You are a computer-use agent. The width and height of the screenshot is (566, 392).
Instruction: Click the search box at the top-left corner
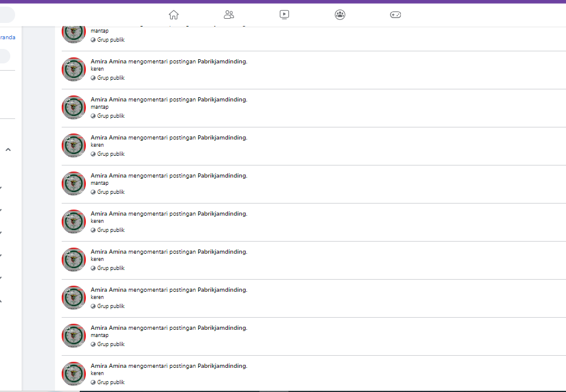click(x=6, y=14)
